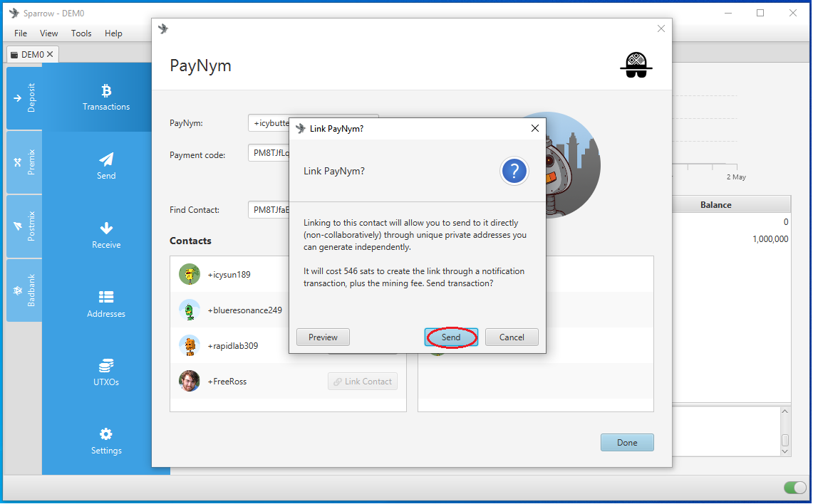This screenshot has height=504, width=813.
Task: Click the Contacts heading
Action: point(190,241)
